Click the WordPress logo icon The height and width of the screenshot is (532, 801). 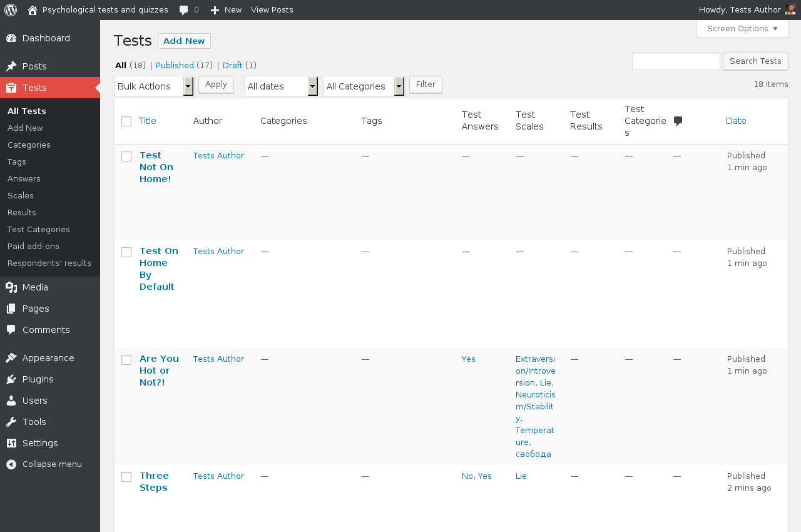[11, 10]
